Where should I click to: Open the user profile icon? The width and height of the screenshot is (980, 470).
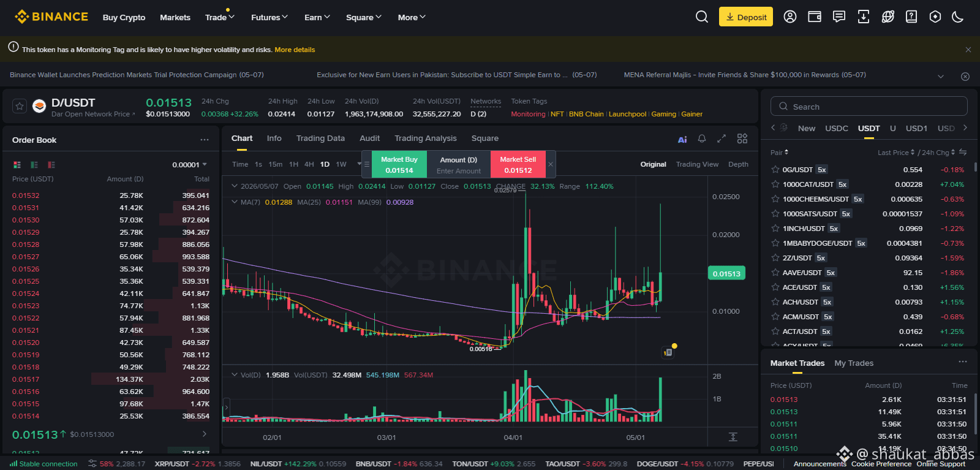tap(790, 17)
